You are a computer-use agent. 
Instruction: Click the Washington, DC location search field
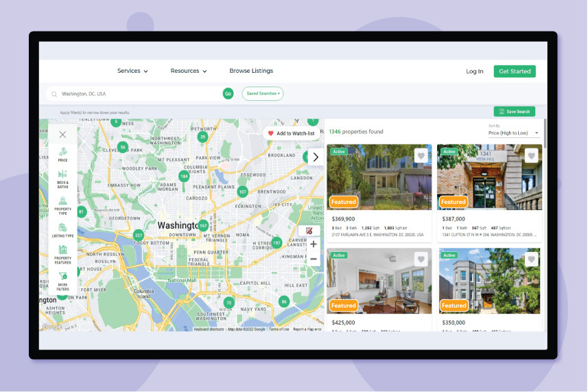[137, 93]
